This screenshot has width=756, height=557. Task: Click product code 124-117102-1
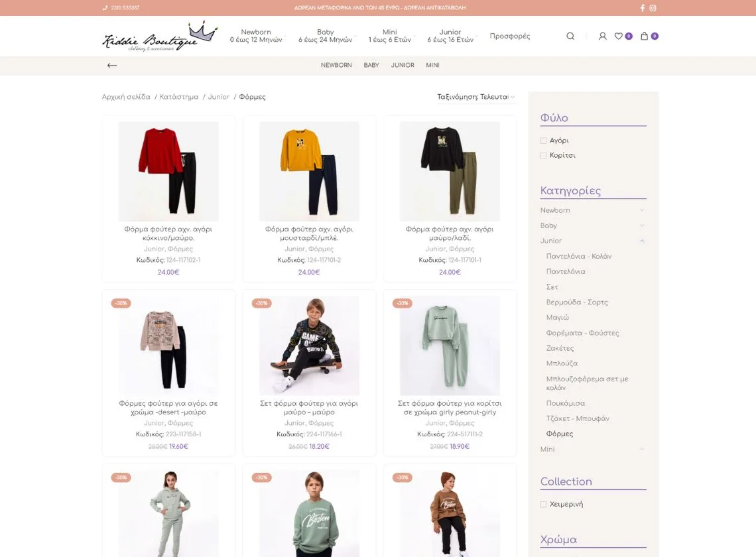[x=183, y=260]
